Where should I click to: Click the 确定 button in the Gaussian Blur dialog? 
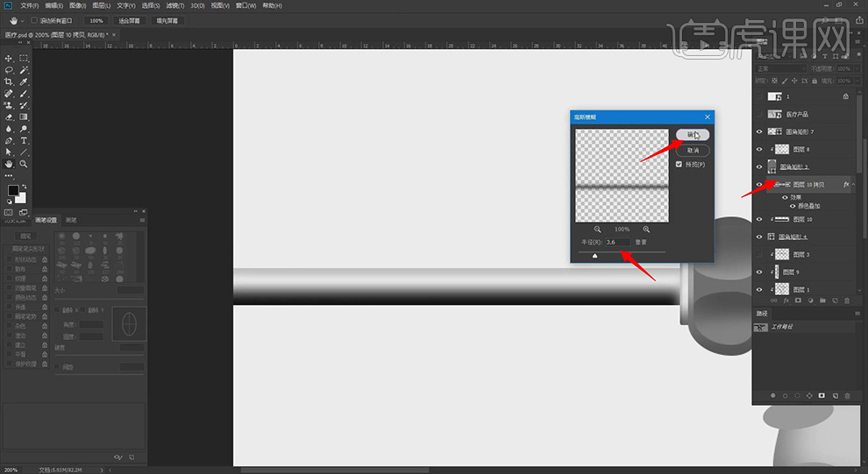[693, 135]
